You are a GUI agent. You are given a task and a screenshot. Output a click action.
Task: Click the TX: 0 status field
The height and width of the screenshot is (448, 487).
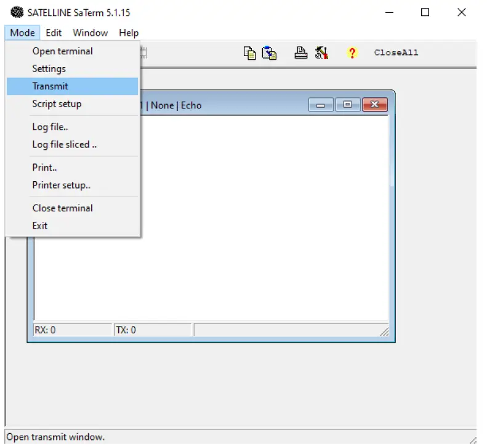pos(153,330)
